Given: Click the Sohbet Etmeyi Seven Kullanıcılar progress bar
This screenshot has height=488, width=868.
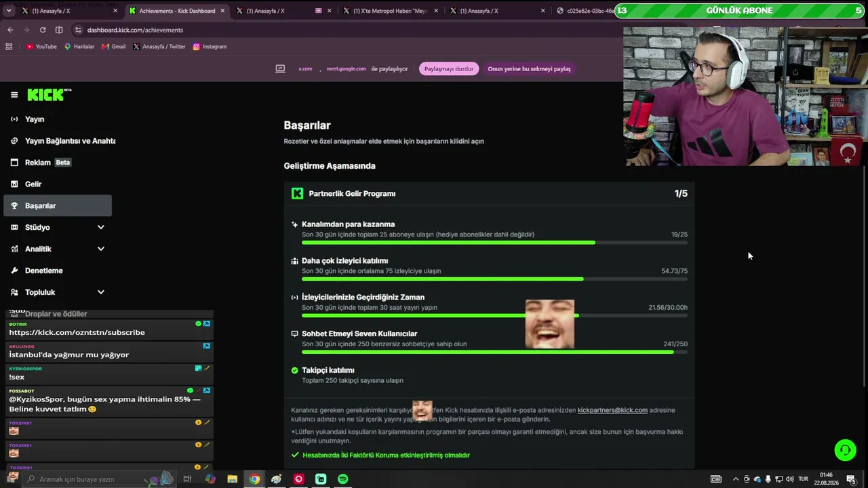Looking at the screenshot, I should click(494, 352).
